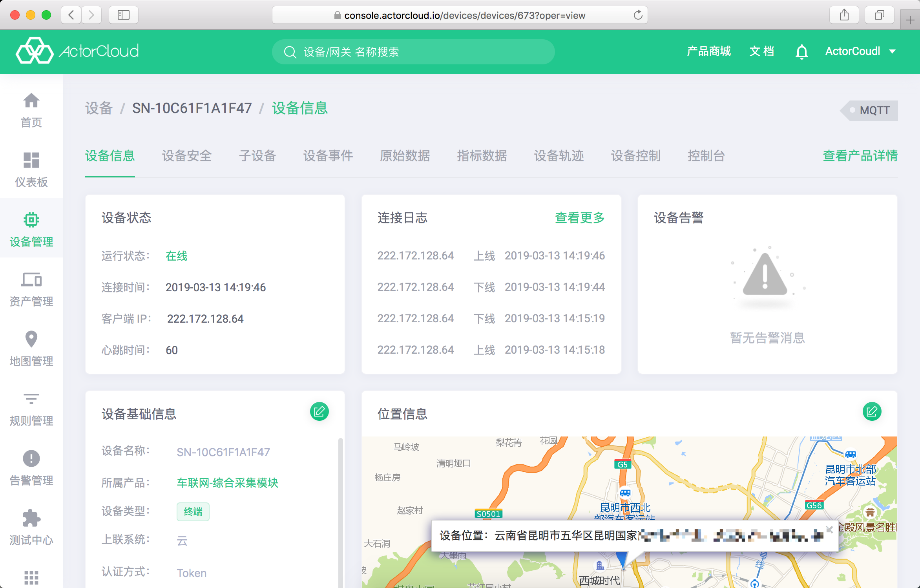Click the search magnifier icon
The width and height of the screenshot is (920, 588).
(290, 52)
